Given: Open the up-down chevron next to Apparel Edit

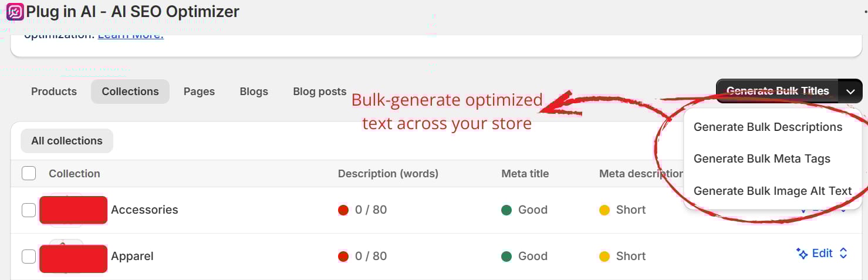Looking at the screenshot, I should [x=843, y=253].
